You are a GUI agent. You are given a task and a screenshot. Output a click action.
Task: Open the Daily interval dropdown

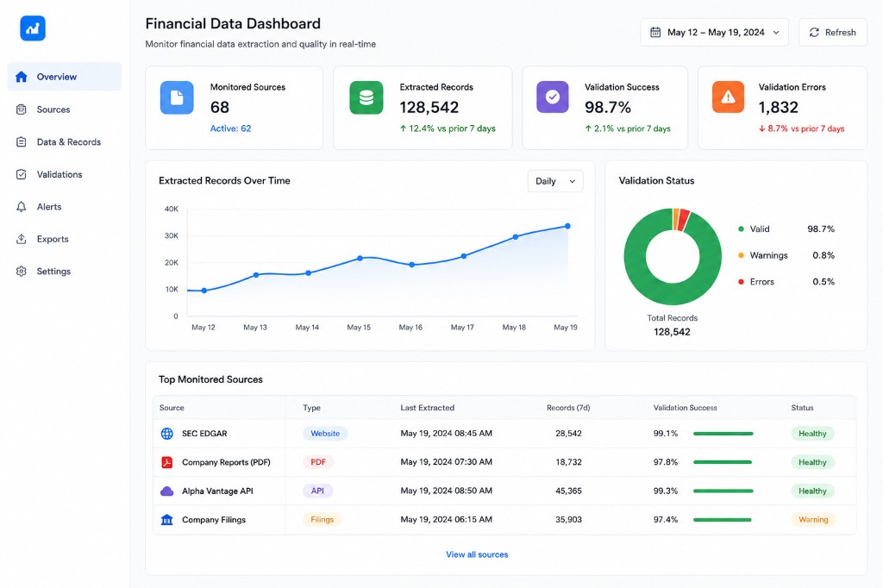coord(555,181)
